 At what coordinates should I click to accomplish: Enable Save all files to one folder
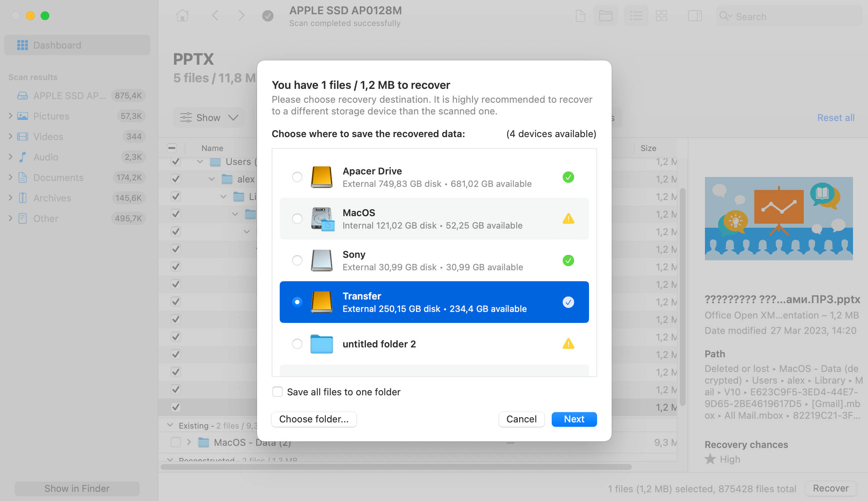tap(278, 392)
